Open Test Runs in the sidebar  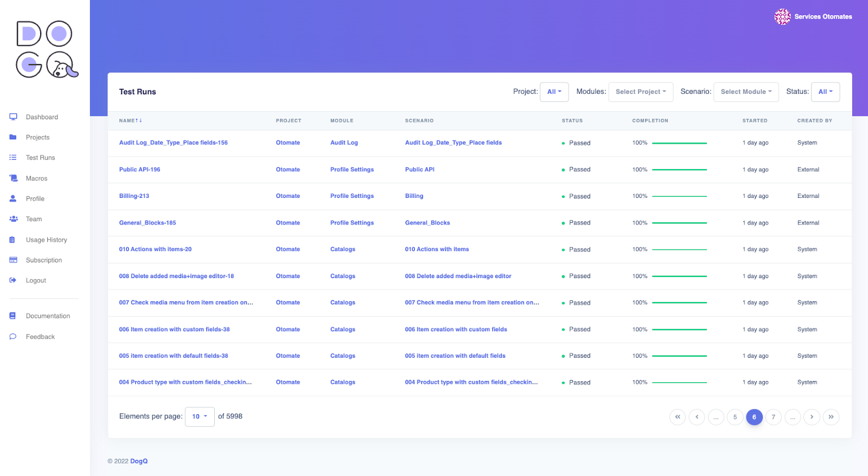tap(40, 158)
